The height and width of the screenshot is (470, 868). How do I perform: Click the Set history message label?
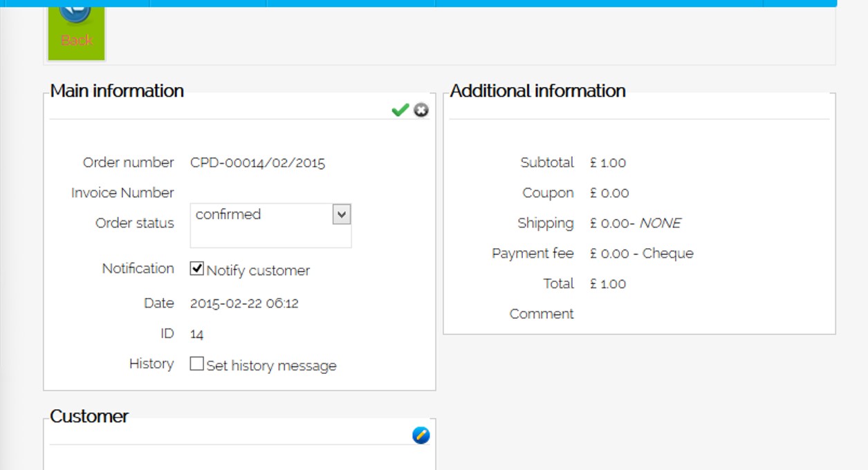pos(271,366)
